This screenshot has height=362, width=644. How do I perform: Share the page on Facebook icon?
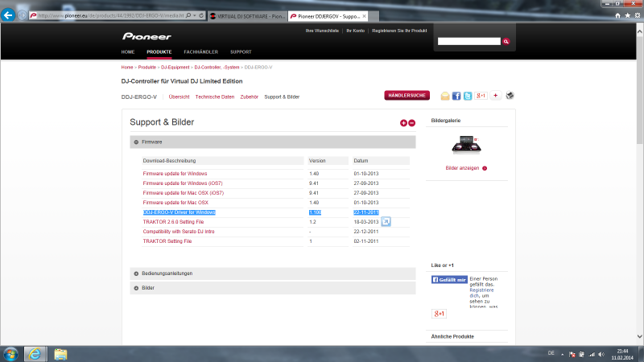456,96
